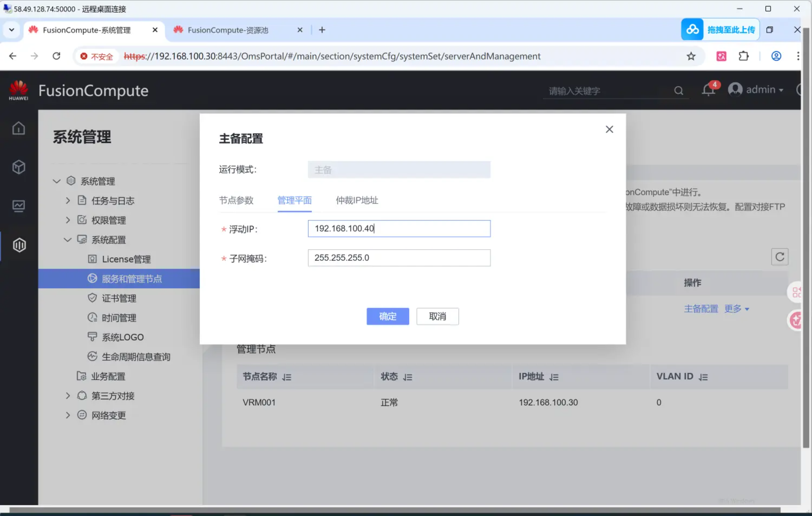The height and width of the screenshot is (516, 812).
Task: Click the search magnifier icon
Action: click(x=679, y=91)
